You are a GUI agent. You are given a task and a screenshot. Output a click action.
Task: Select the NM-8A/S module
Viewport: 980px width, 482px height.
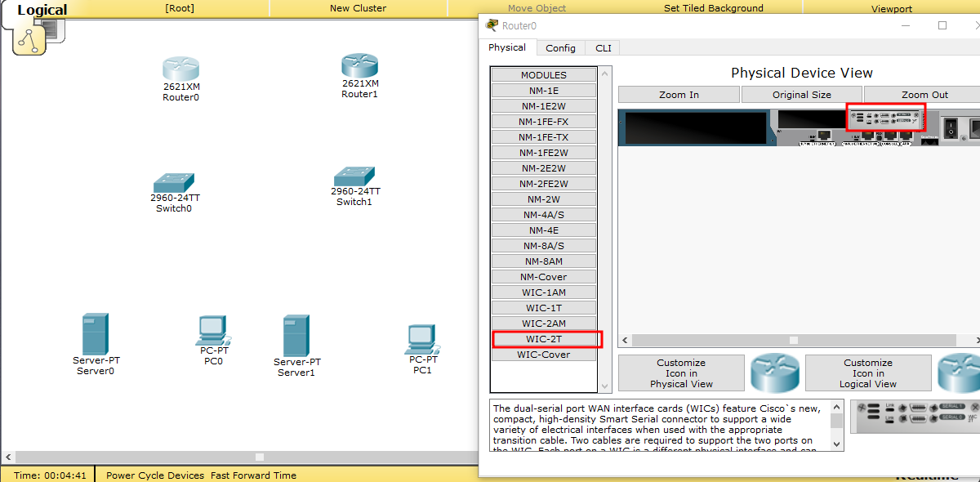[544, 246]
